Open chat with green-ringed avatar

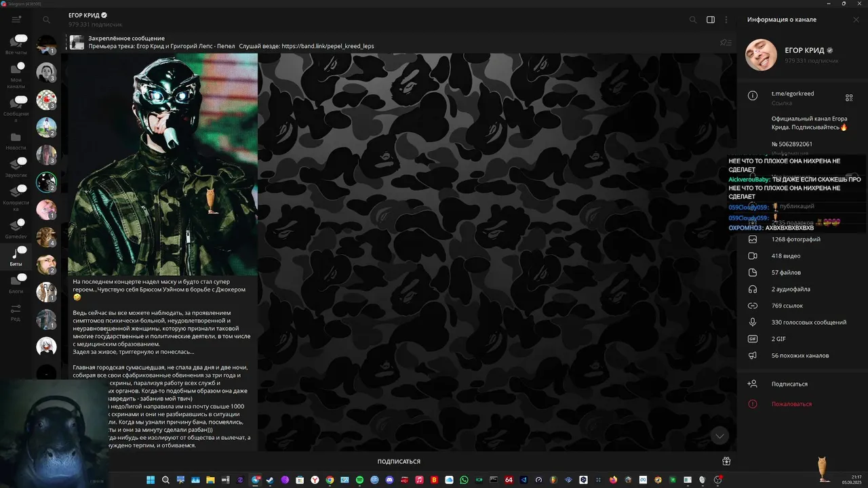pos(46,182)
